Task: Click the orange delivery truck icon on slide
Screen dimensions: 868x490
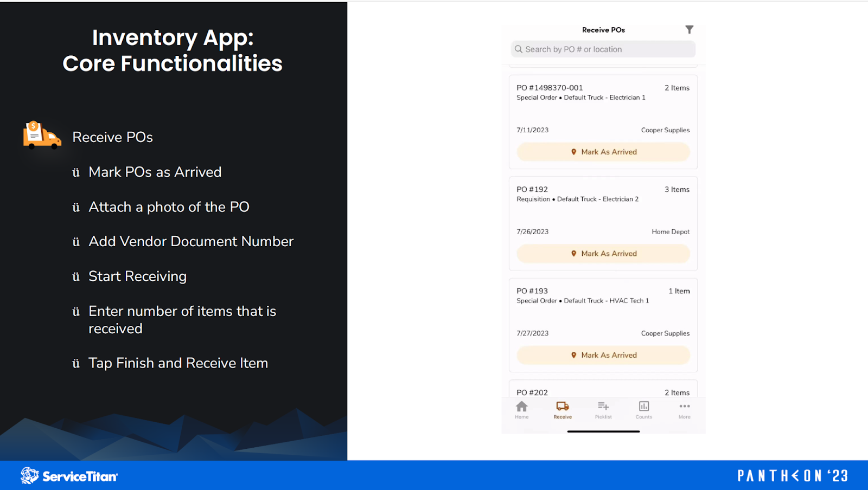Action: point(42,135)
